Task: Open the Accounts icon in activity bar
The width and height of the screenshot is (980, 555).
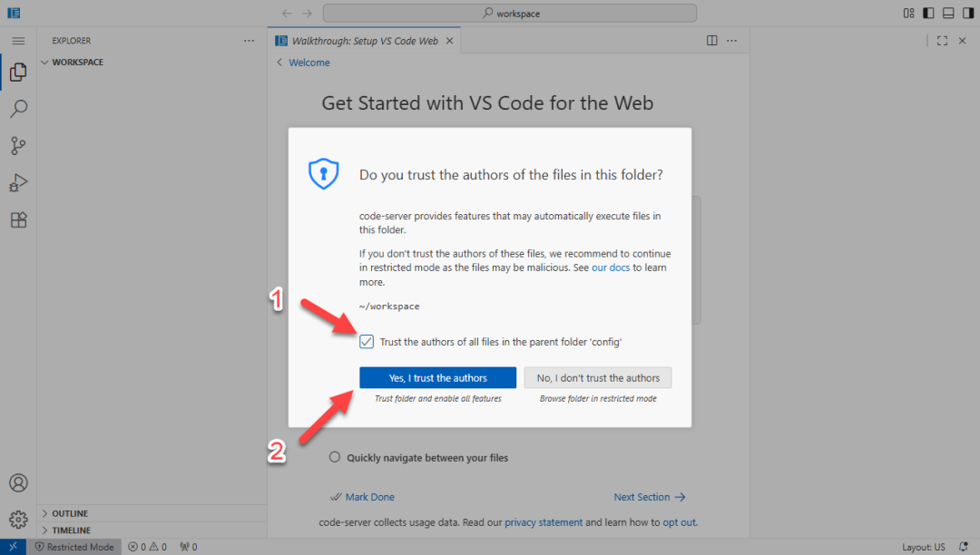Action: pyautogui.click(x=18, y=482)
